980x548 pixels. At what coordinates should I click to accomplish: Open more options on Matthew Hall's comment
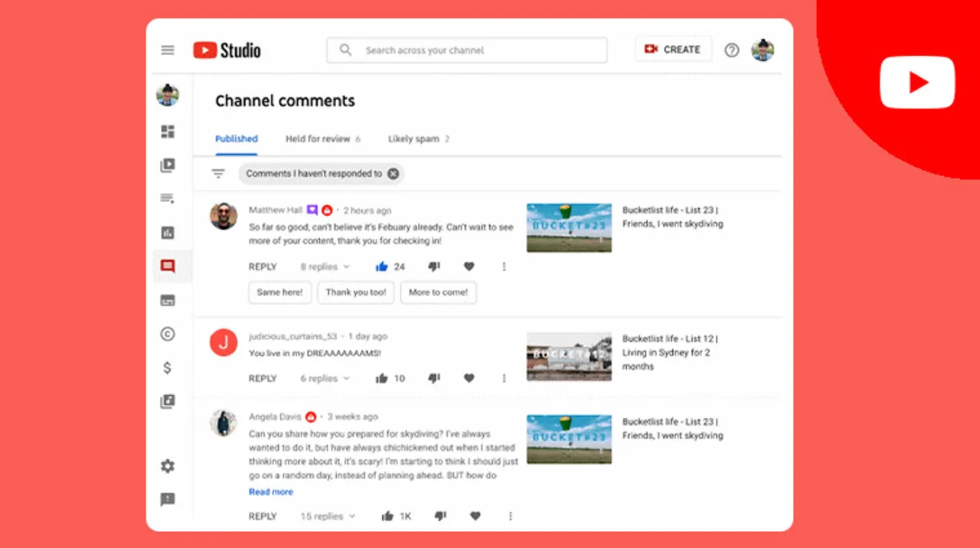[x=504, y=266]
